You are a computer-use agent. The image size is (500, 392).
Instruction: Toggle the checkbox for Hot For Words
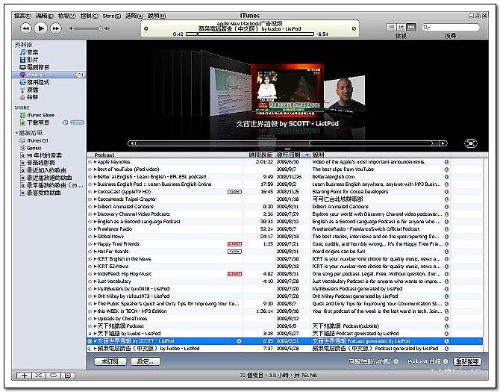[90, 251]
